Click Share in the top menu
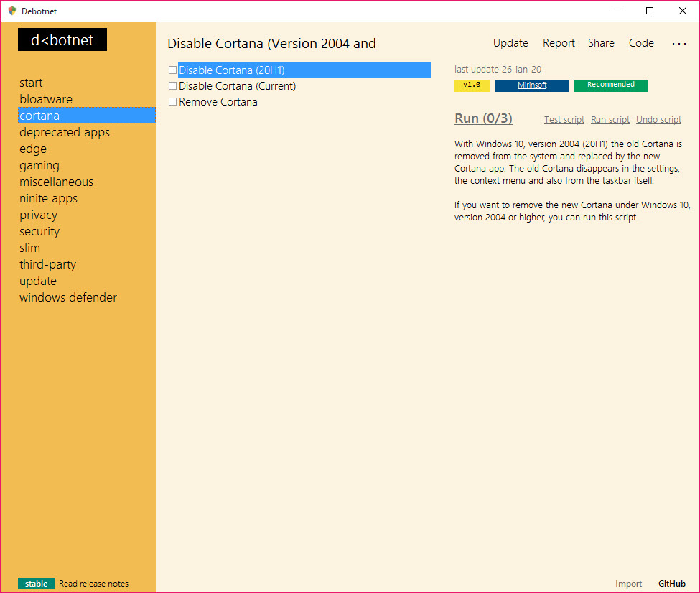The image size is (700, 593). pyautogui.click(x=601, y=43)
